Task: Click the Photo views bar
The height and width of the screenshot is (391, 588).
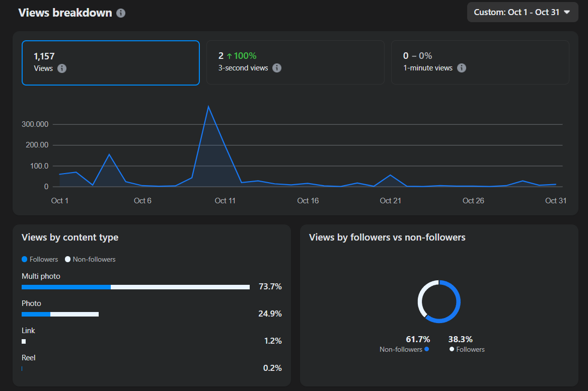Action: [60, 314]
